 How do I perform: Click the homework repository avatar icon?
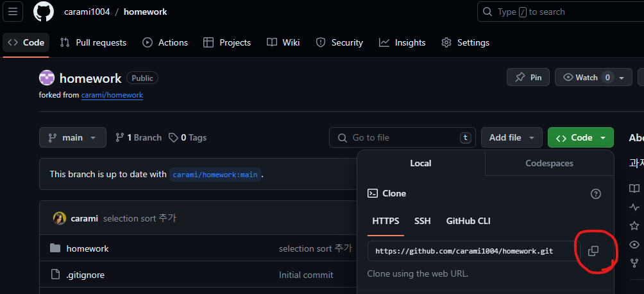[46, 78]
